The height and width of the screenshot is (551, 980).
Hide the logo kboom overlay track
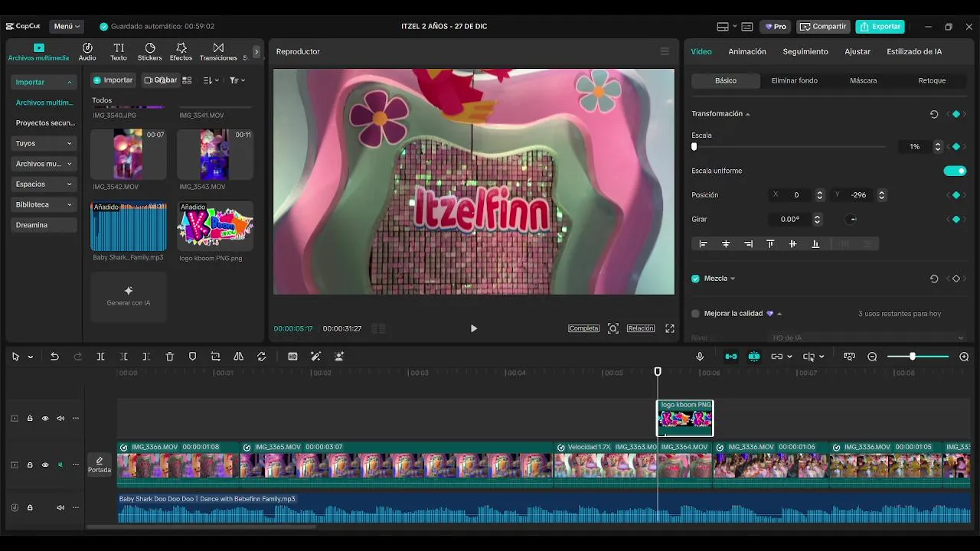[45, 419]
